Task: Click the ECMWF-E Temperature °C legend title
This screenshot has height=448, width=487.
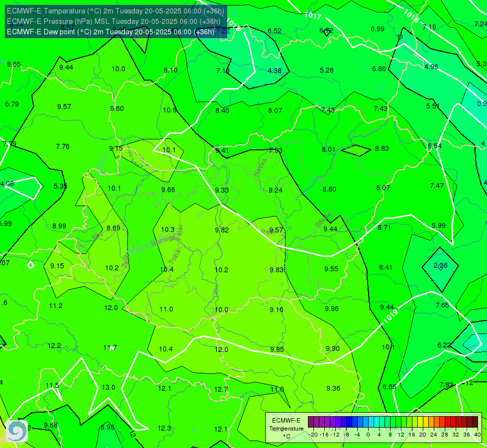Action: (286, 429)
